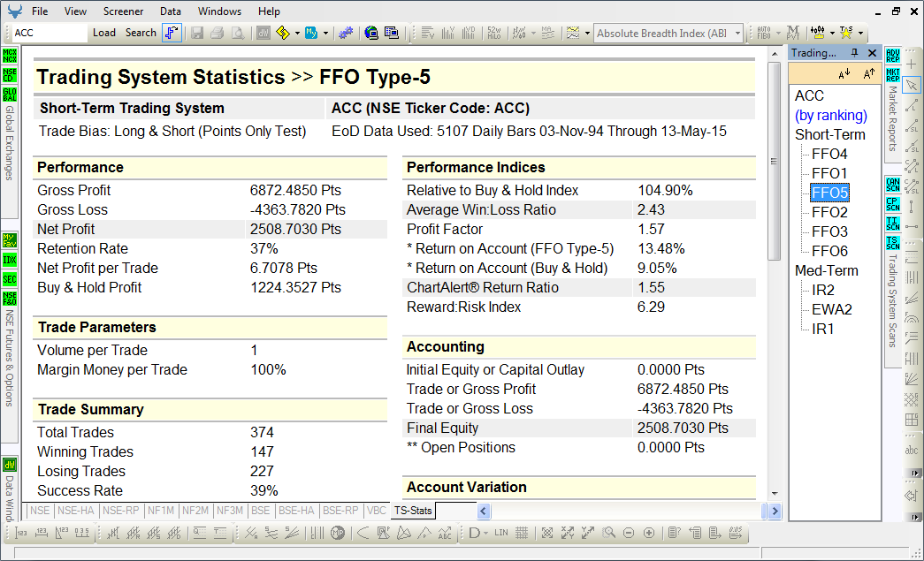Click the GLOBAL exchanges green icon
This screenshot has width=924, height=561.
tap(10, 95)
